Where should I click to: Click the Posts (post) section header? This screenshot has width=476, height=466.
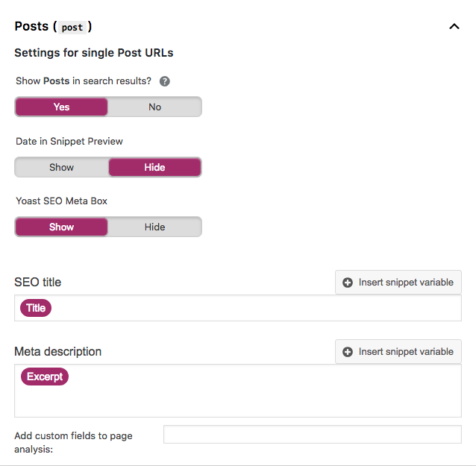click(54, 27)
